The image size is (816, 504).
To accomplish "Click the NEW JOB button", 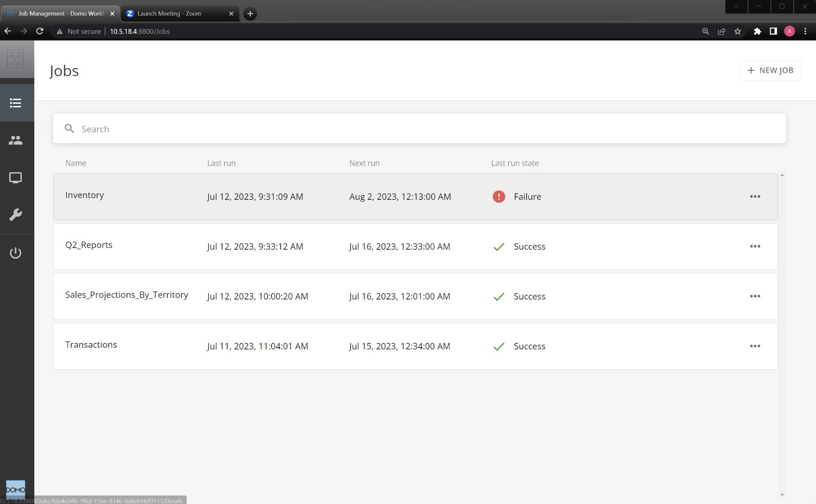I will [x=771, y=70].
